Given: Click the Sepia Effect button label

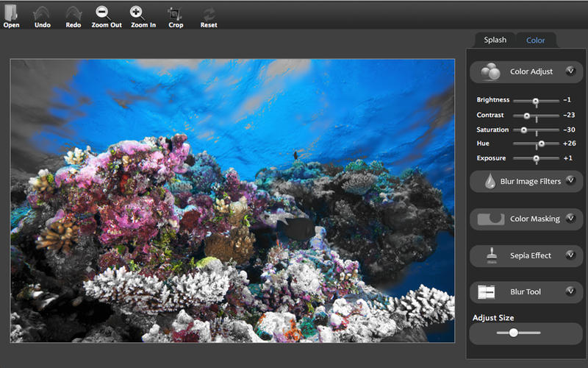Looking at the screenshot, I should (531, 255).
